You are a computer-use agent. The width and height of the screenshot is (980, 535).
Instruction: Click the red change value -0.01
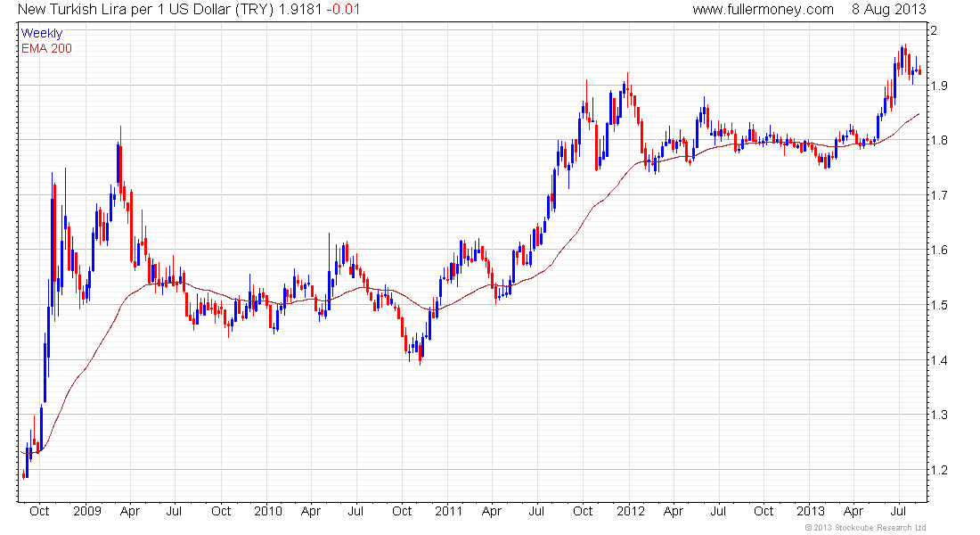(x=343, y=10)
